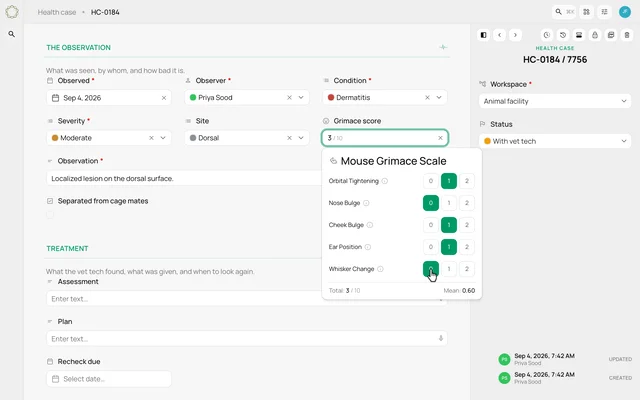Expand the Severity dropdown arrow

point(163,138)
